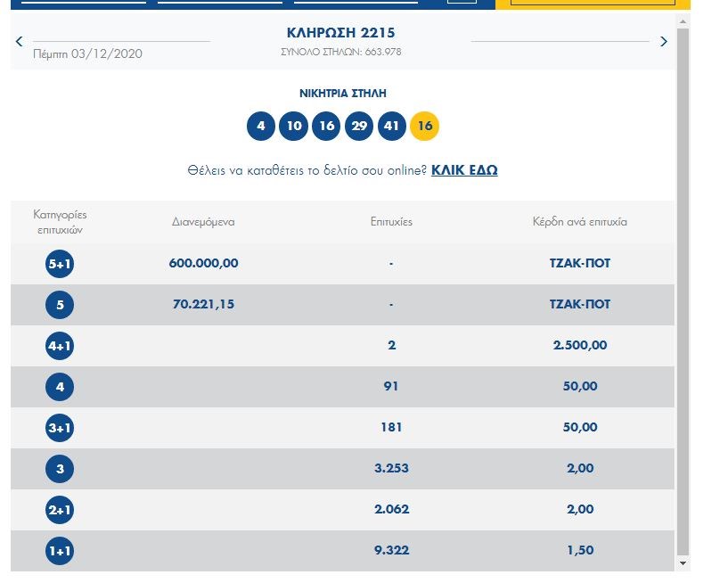Viewport: 728px width, 583px height.
Task: Click the winning number 41 ball
Action: [x=392, y=126]
